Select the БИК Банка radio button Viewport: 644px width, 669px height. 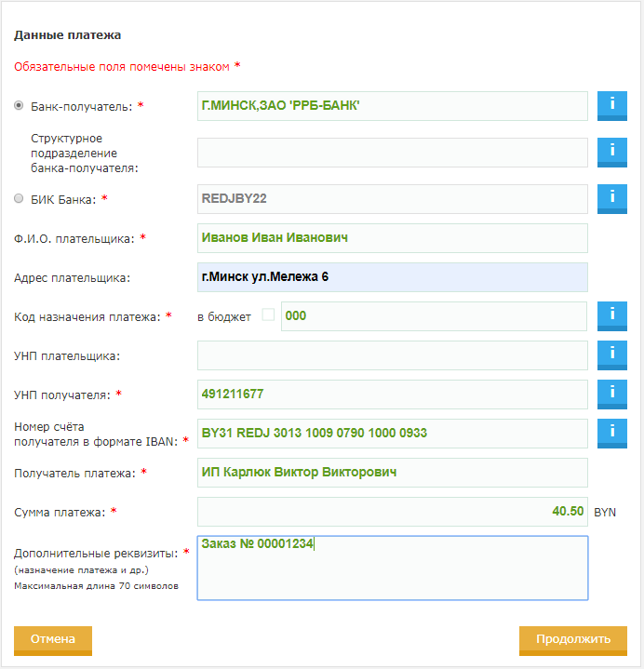tap(20, 198)
